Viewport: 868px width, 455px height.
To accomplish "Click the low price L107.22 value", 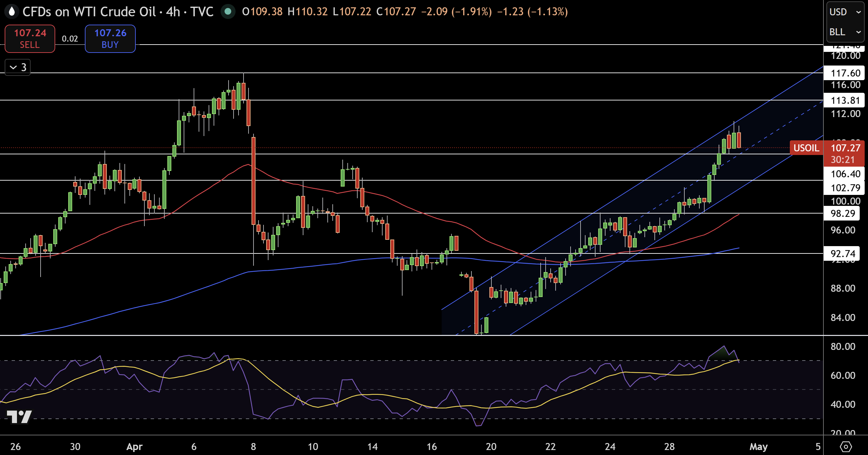I will coord(352,12).
